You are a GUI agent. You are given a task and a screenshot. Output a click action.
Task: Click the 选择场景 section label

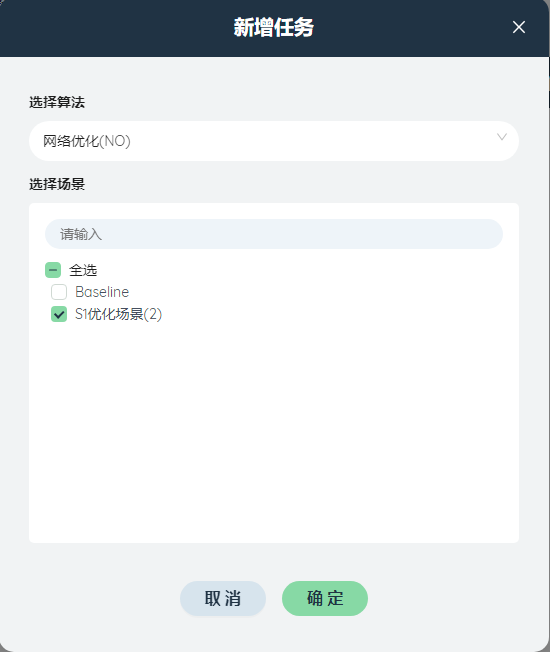click(x=57, y=184)
